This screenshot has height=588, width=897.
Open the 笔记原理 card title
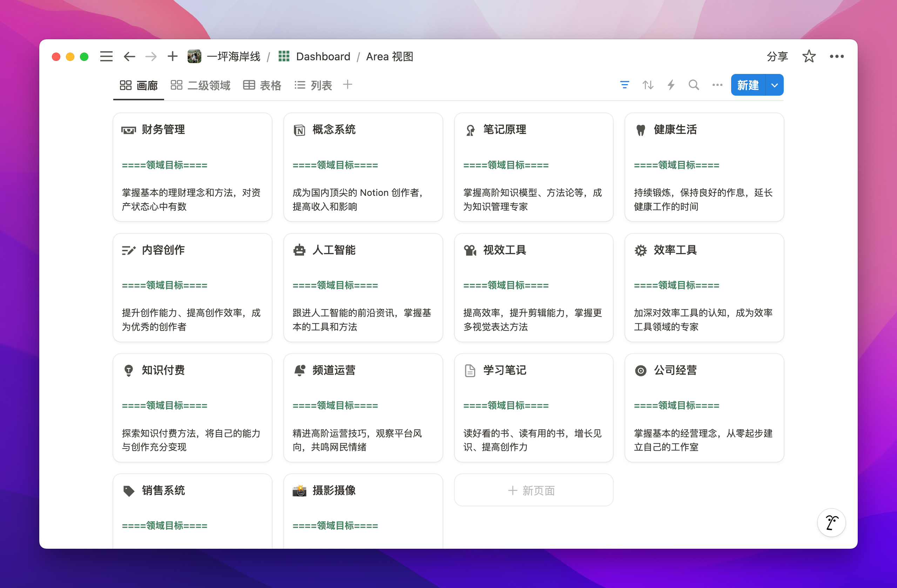[505, 130]
